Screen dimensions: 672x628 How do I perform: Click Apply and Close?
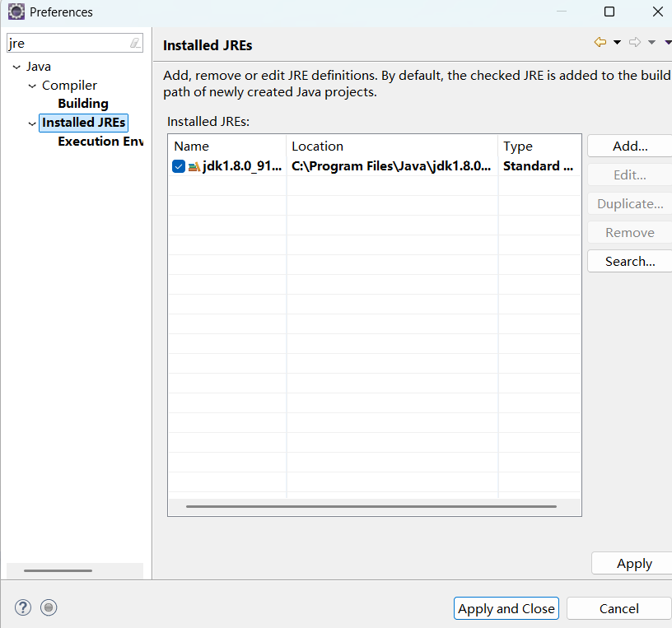(x=506, y=608)
